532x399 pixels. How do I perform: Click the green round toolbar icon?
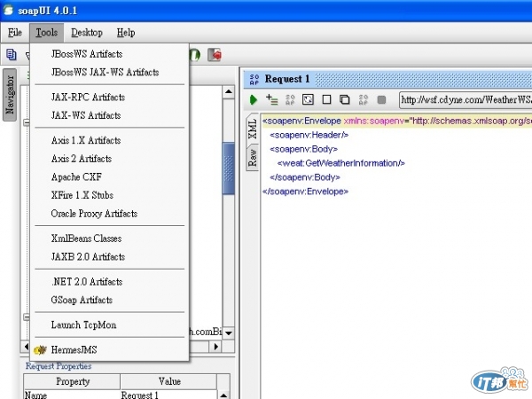click(195, 54)
